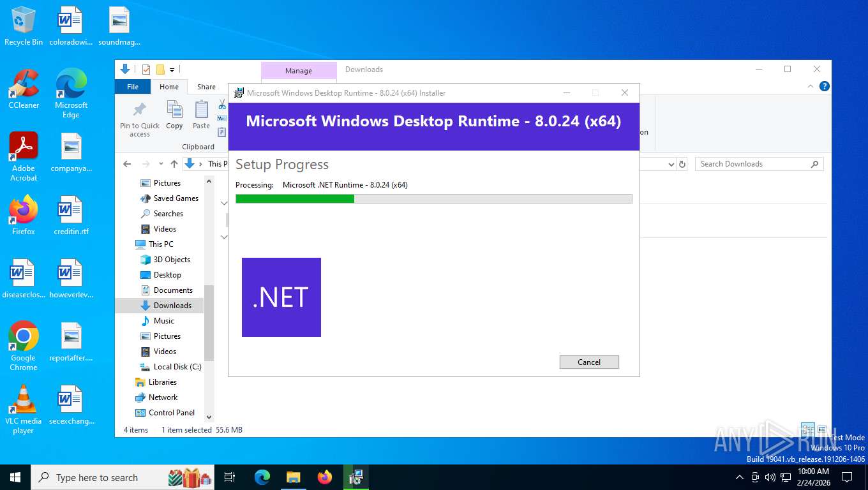Open Network in navigation pane
The height and width of the screenshot is (490, 868).
(157, 397)
